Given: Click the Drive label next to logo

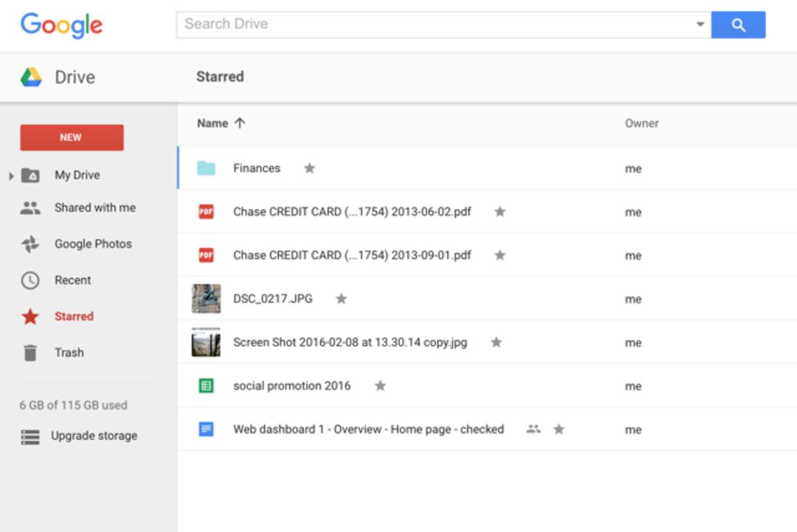Looking at the screenshot, I should (x=75, y=77).
